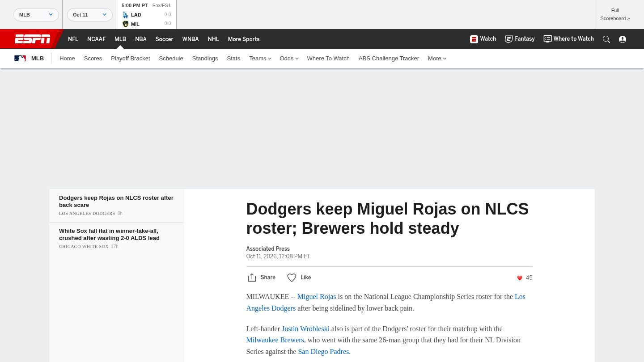Open Where To Watch subnav tab
Screen dimensions: 644x362
328,59
